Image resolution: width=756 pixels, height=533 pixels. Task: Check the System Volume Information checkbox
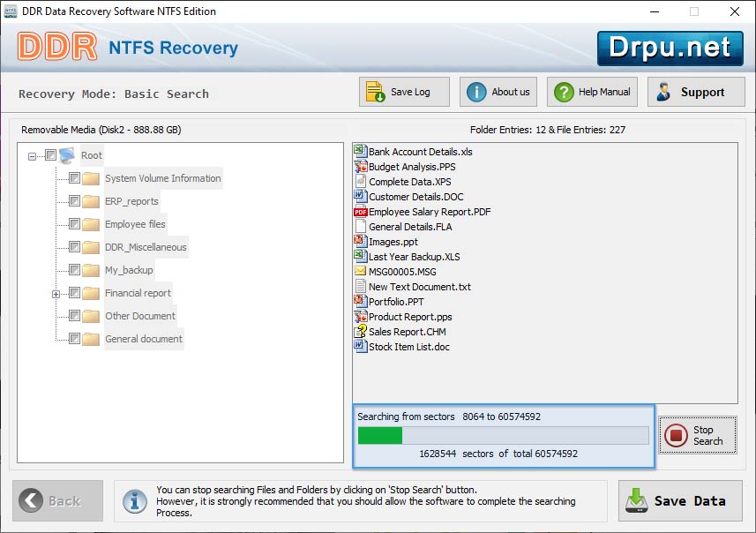click(74, 178)
